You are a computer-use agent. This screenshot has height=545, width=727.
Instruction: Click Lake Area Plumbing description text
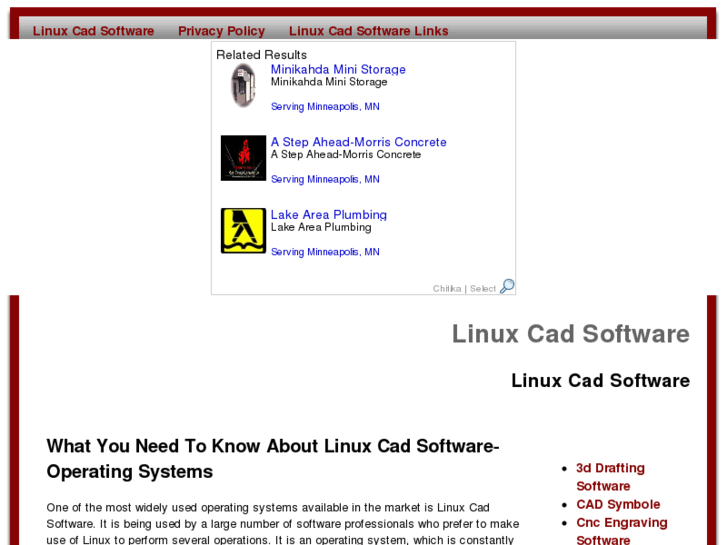[x=321, y=227]
